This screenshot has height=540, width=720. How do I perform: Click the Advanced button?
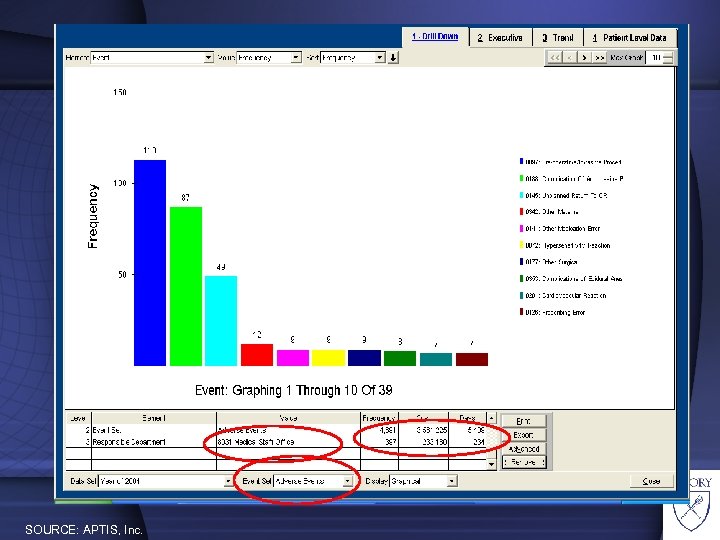pos(523,448)
